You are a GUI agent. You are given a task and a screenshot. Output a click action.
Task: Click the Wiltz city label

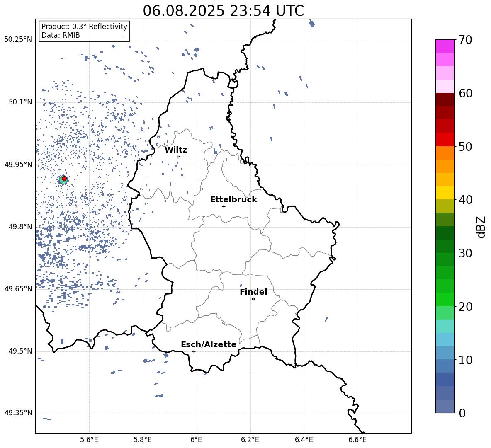click(x=176, y=150)
